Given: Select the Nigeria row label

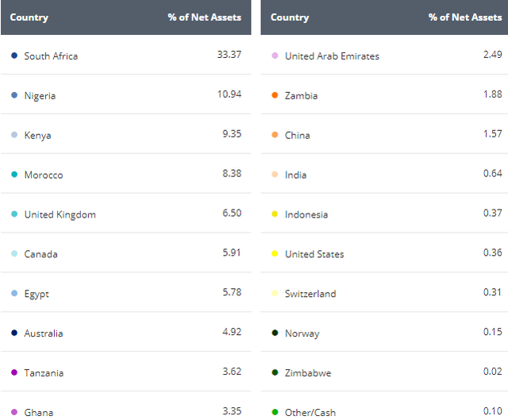Looking at the screenshot, I should tap(40, 96).
